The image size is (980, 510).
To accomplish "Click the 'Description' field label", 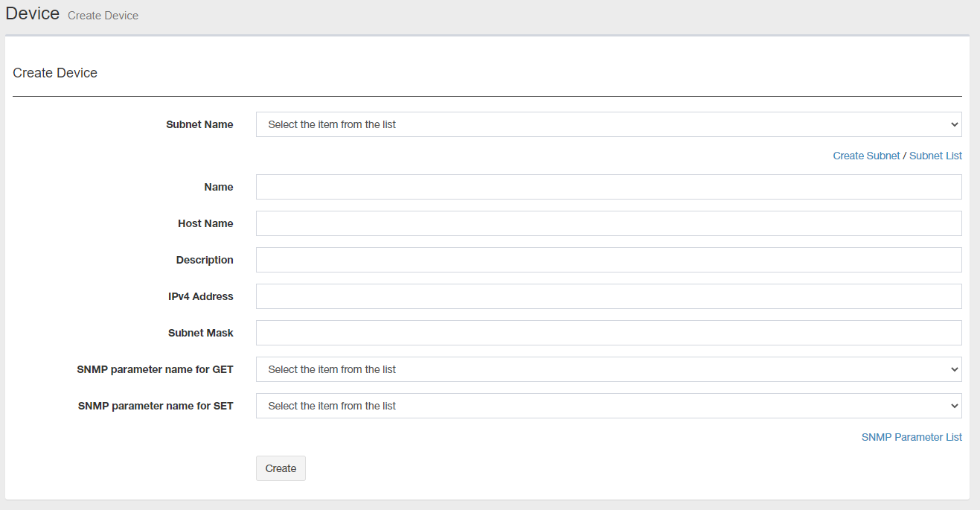I will (205, 260).
